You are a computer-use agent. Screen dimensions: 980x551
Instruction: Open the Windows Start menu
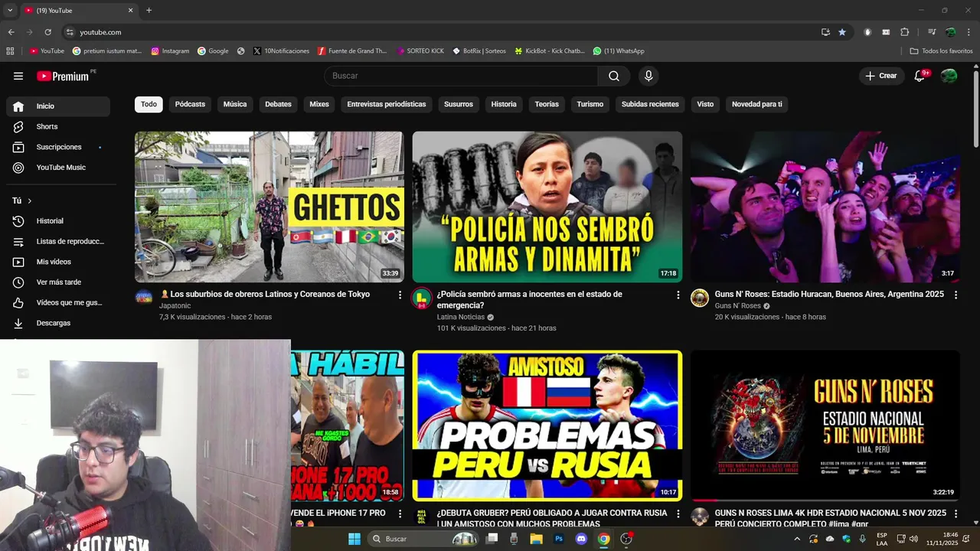point(354,539)
